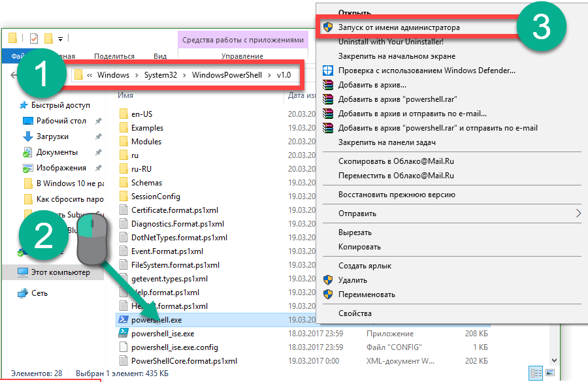
Task: Select Восстановить прежнюю версию
Action: [x=397, y=195]
